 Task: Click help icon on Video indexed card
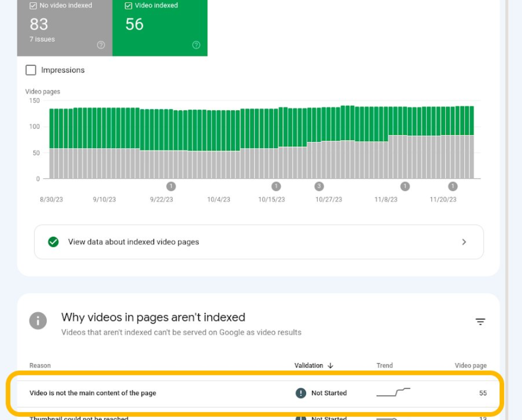[x=196, y=45]
